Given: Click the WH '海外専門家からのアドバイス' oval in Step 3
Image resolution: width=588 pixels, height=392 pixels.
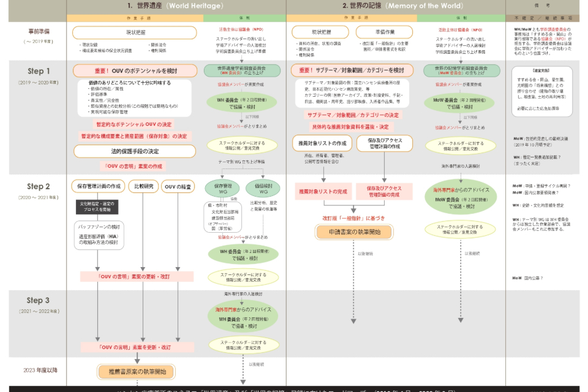Looking at the screenshot, I should coord(243,317).
